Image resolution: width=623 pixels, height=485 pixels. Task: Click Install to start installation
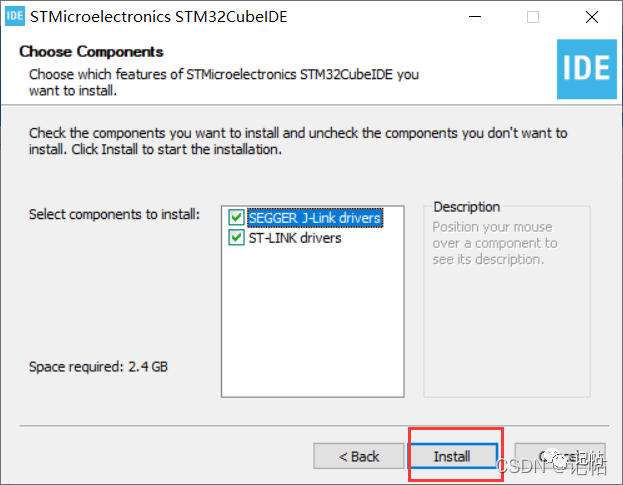click(x=453, y=456)
